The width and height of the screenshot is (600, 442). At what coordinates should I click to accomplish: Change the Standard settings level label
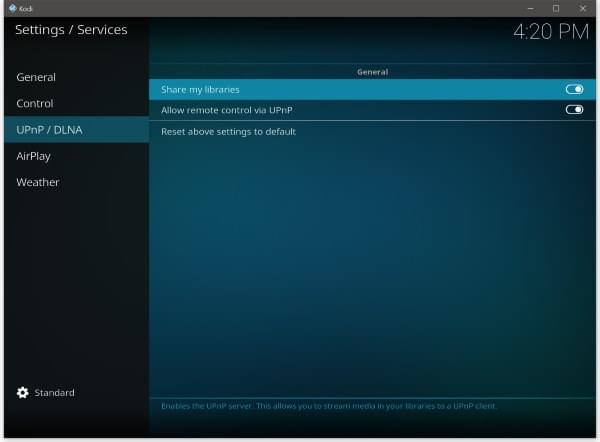tap(54, 393)
